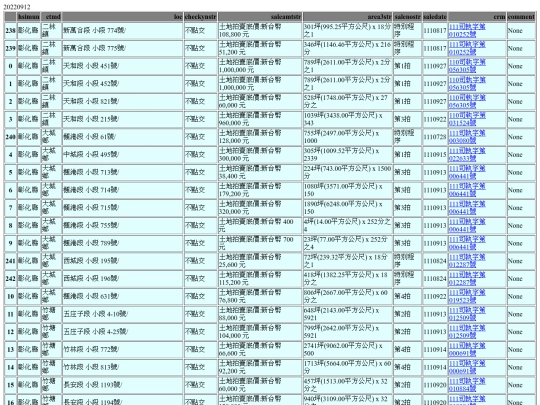Open the 031524 case link in row 3
The height and width of the screenshot is (405, 540).
pyautogui.click(x=467, y=119)
